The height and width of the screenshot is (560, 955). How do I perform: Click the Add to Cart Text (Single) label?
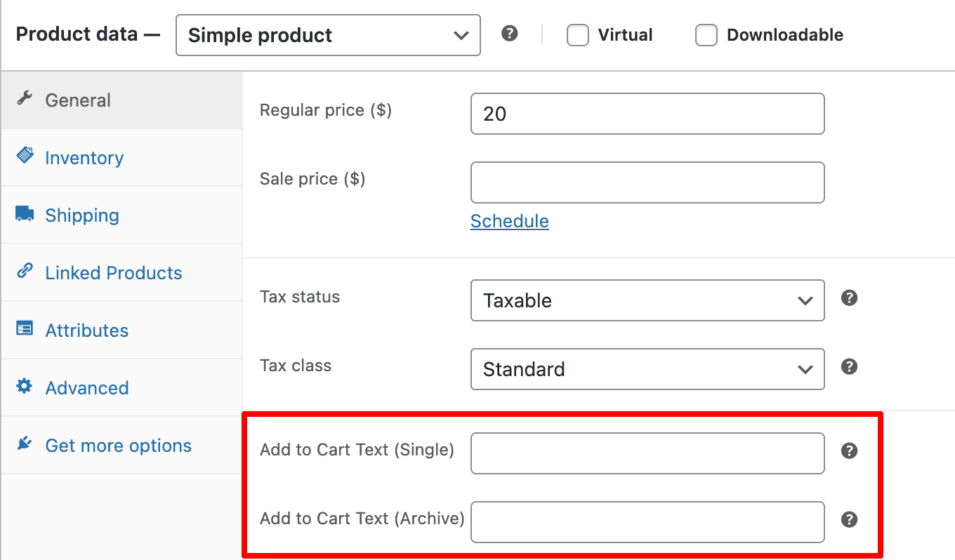click(357, 450)
